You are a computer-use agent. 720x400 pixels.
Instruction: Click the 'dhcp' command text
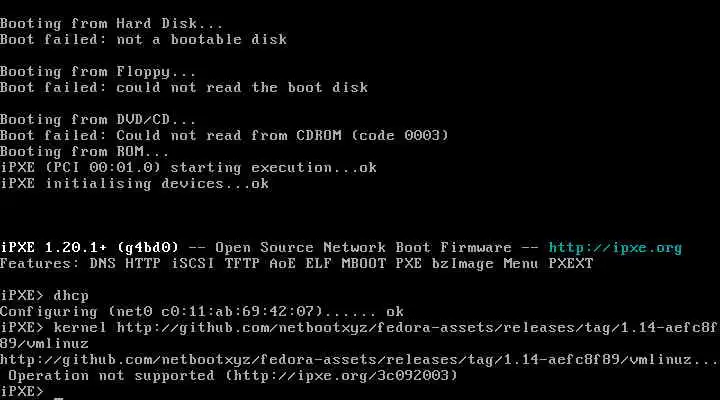pos(71,296)
